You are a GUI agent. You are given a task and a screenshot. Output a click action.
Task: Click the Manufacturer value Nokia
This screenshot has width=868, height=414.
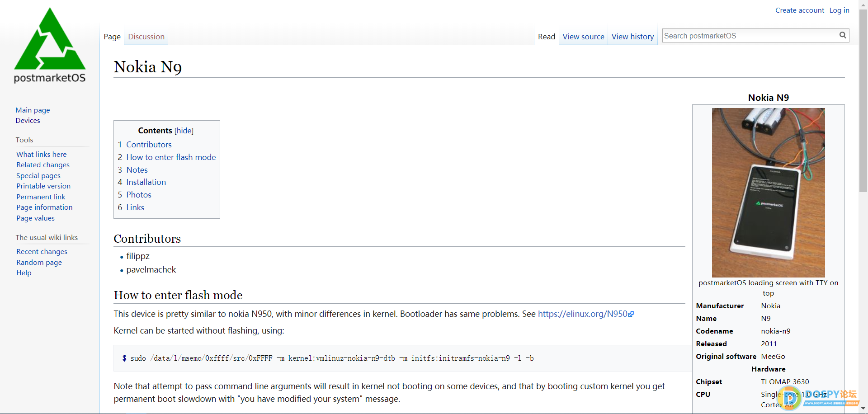pyautogui.click(x=770, y=306)
